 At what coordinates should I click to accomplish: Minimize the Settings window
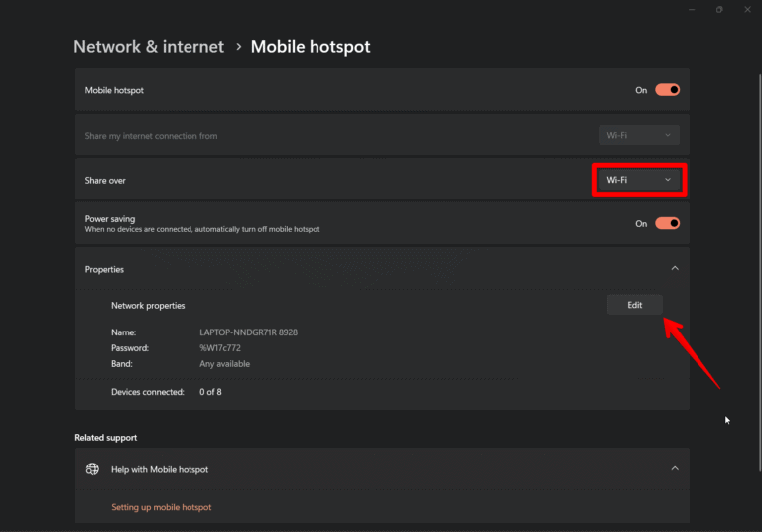692,9
